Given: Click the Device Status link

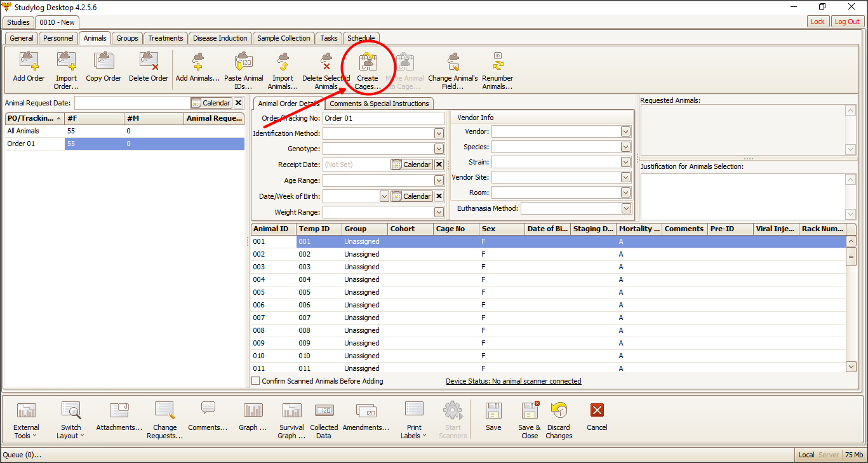Looking at the screenshot, I should (x=514, y=381).
